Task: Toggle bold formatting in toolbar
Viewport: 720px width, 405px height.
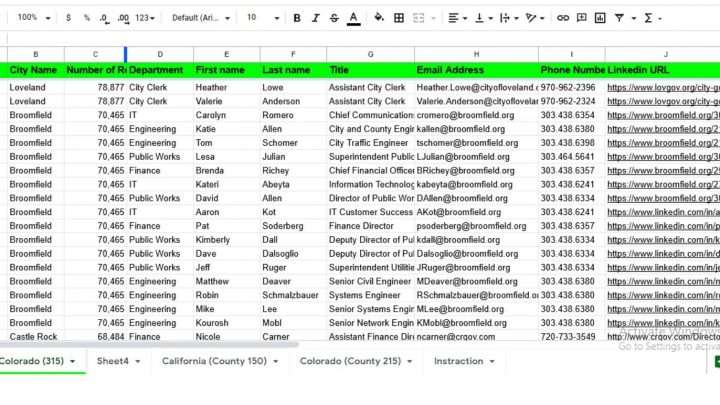Action: 297,18
